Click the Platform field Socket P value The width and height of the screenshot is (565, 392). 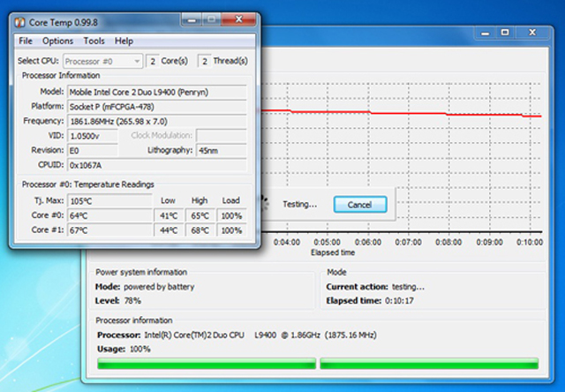157,107
